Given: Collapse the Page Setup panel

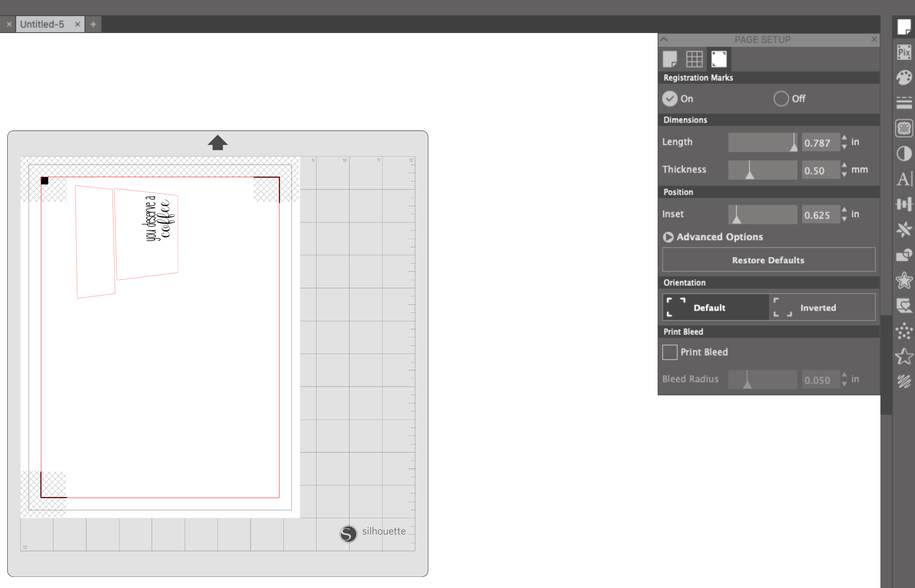Looking at the screenshot, I should pyautogui.click(x=664, y=40).
